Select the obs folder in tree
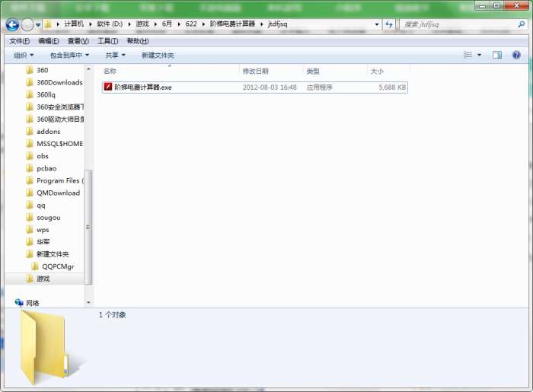 pyautogui.click(x=42, y=156)
